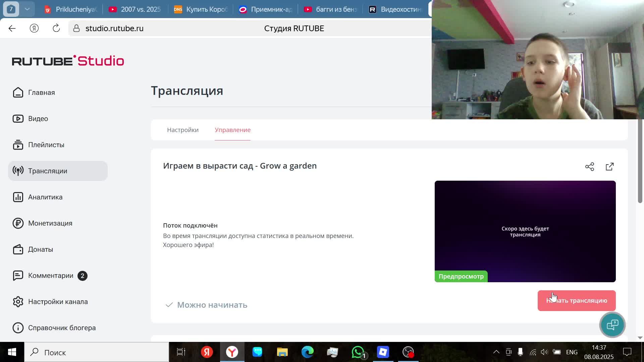
Task: Open the Аналитика sidebar section
Action: (x=45, y=197)
